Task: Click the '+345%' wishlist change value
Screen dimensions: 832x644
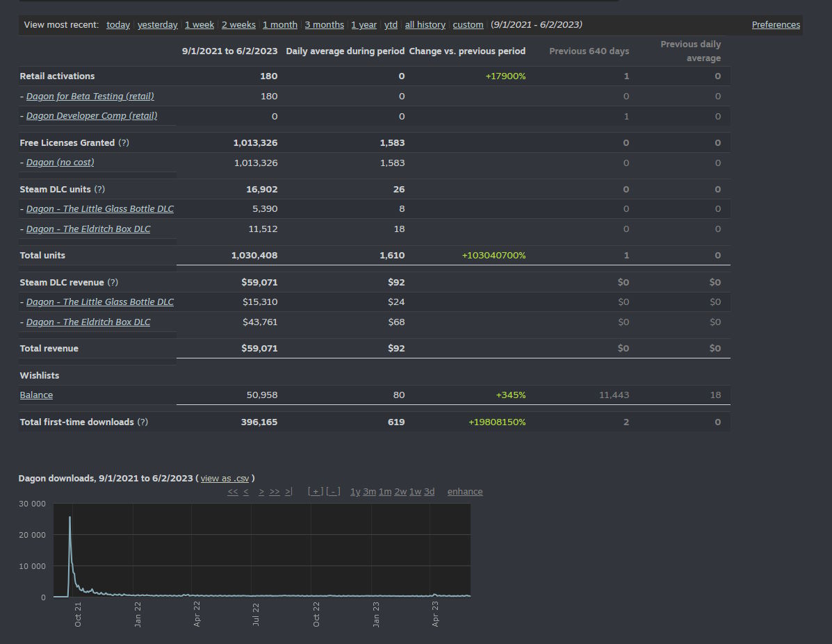Action: (510, 395)
